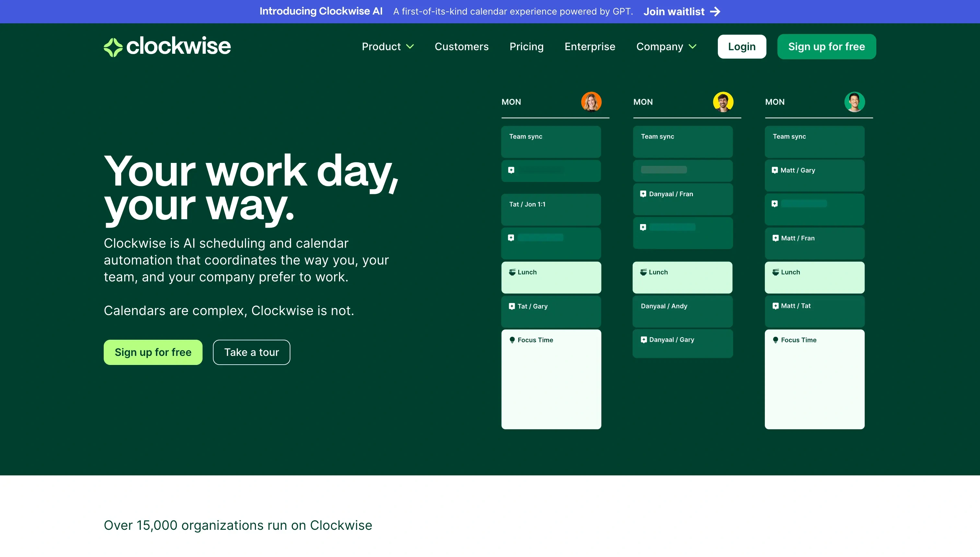
Task: Click the second calendar Monday user avatar
Action: [x=723, y=102]
